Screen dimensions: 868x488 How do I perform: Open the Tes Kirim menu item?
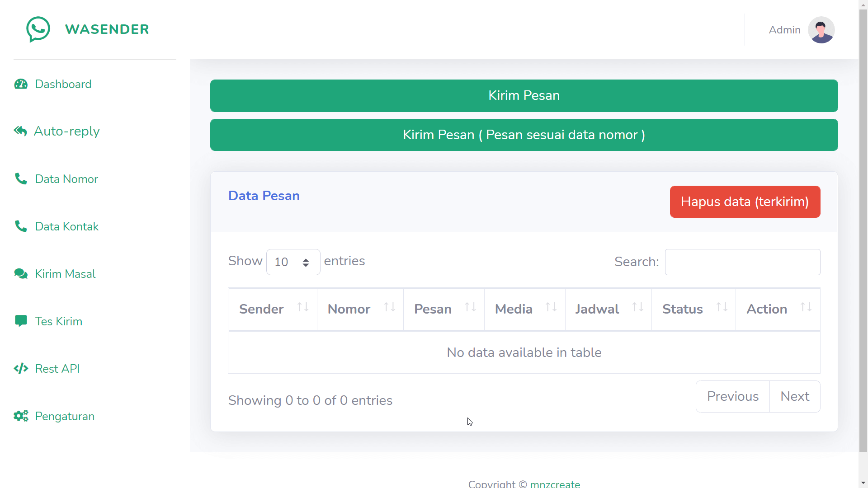point(58,321)
